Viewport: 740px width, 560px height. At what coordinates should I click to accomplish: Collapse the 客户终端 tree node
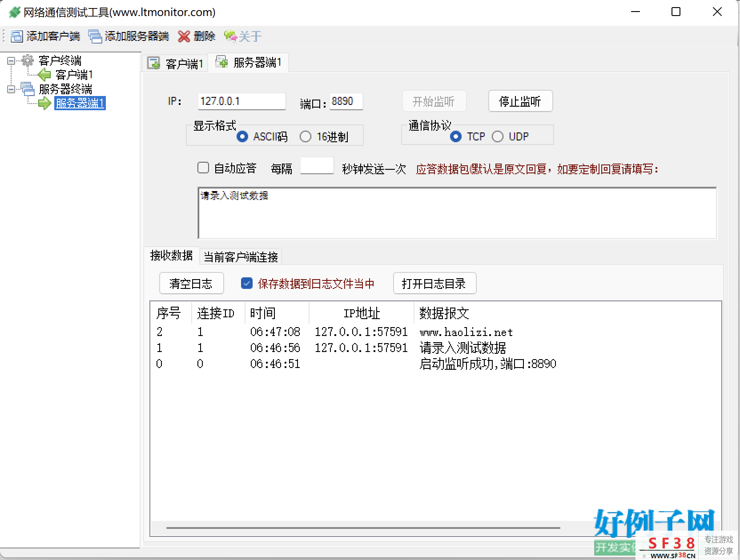(x=11, y=60)
